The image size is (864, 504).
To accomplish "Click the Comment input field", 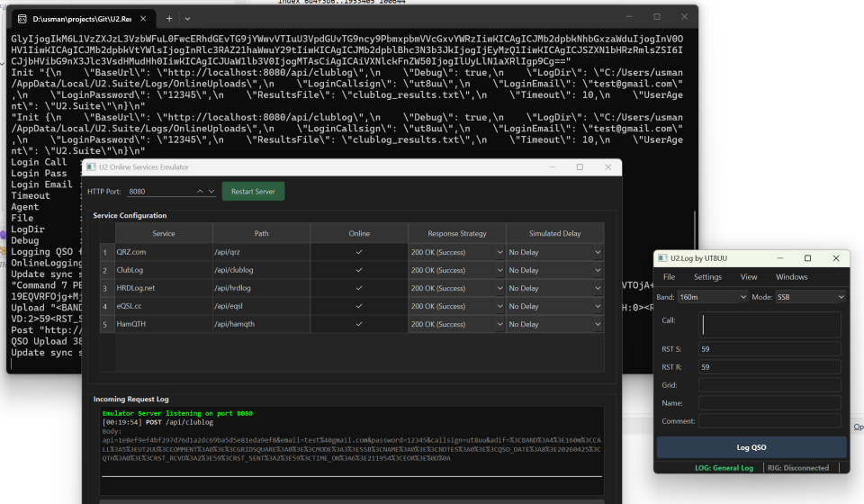I will [x=769, y=421].
